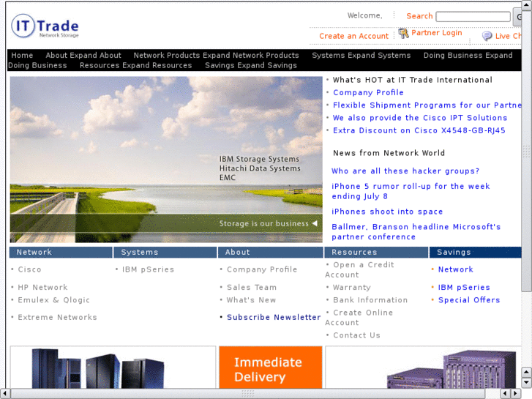The width and height of the screenshot is (532, 399).
Task: Open the Special Offers link
Action: (469, 300)
